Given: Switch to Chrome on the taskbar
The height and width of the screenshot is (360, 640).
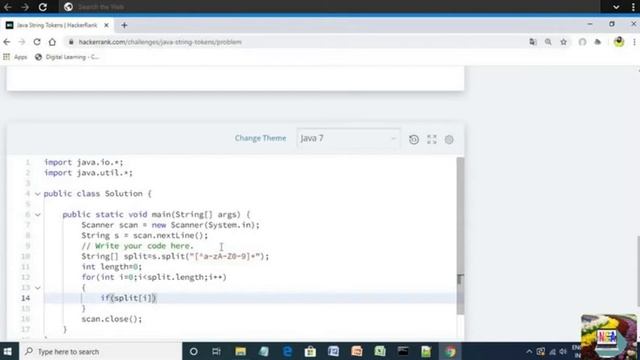Looking at the screenshot, I should click(x=450, y=351).
